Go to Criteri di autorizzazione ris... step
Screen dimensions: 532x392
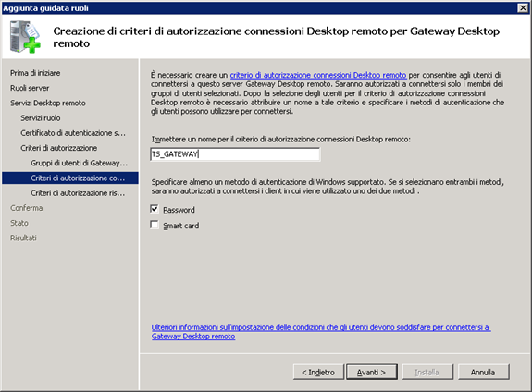(x=78, y=193)
